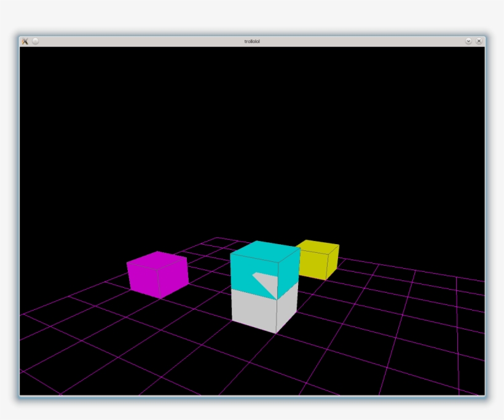
Task: Click the top face of the magenta cube
Action: click(157, 261)
